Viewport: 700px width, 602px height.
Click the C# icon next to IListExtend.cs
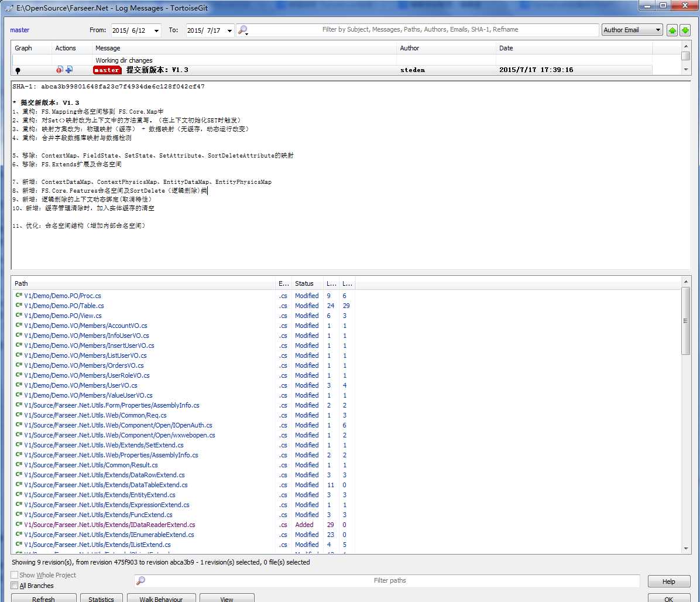point(19,545)
